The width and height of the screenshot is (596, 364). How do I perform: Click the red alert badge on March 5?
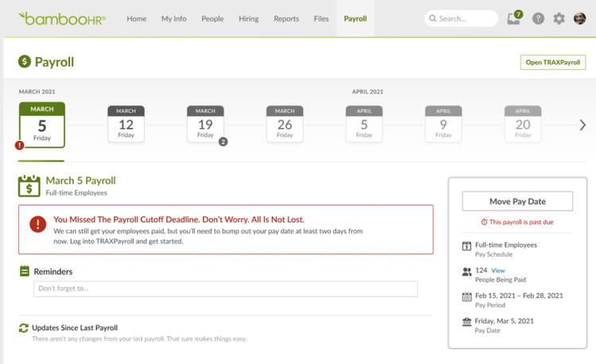(x=19, y=145)
